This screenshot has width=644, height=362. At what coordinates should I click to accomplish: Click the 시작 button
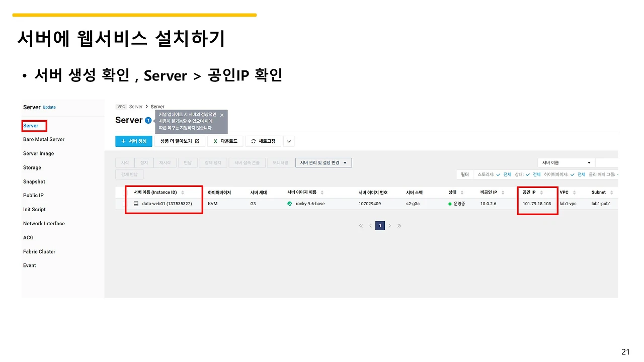[125, 163]
